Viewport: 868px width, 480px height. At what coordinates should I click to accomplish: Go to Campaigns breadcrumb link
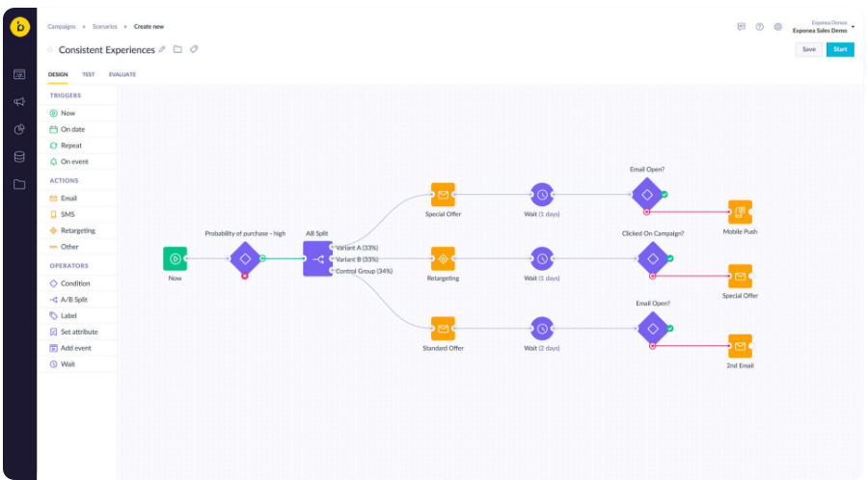tap(62, 27)
